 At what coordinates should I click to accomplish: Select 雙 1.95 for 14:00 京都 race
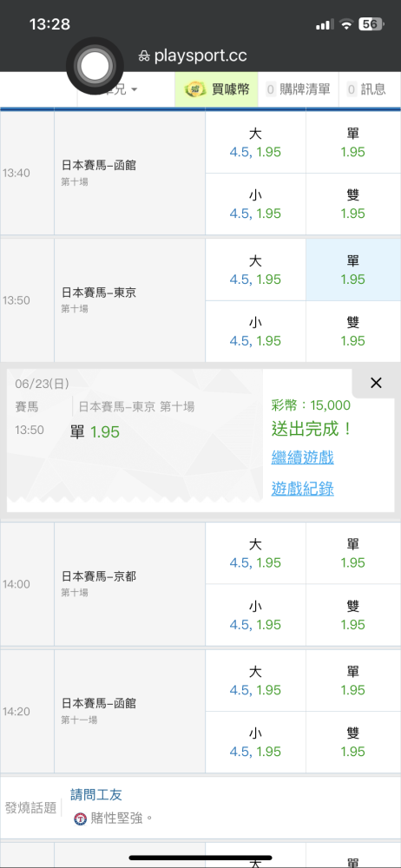click(x=353, y=615)
